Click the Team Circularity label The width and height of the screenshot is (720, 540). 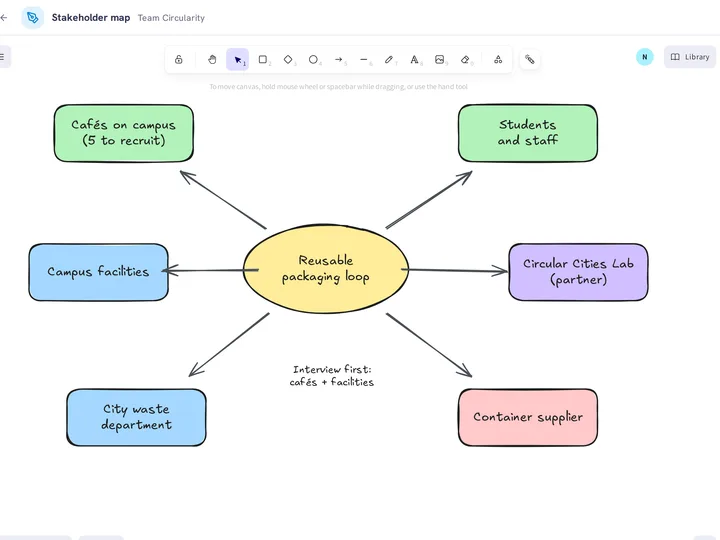pyautogui.click(x=171, y=18)
